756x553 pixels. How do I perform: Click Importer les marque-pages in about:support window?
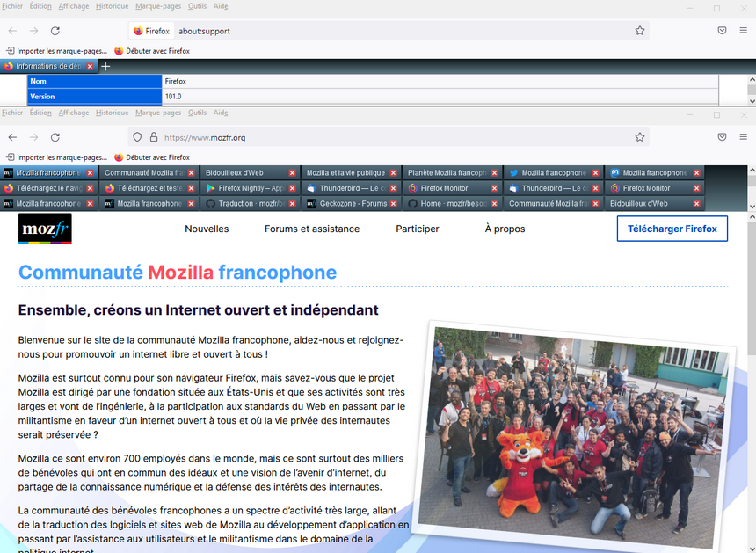[x=57, y=51]
